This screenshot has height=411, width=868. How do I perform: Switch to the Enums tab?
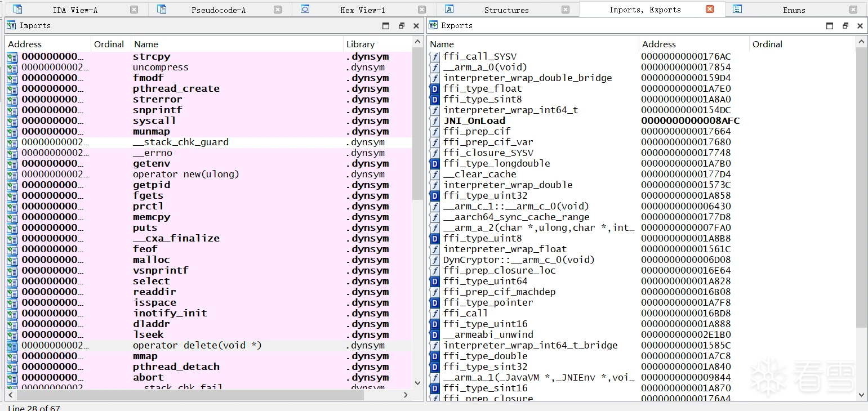point(794,10)
